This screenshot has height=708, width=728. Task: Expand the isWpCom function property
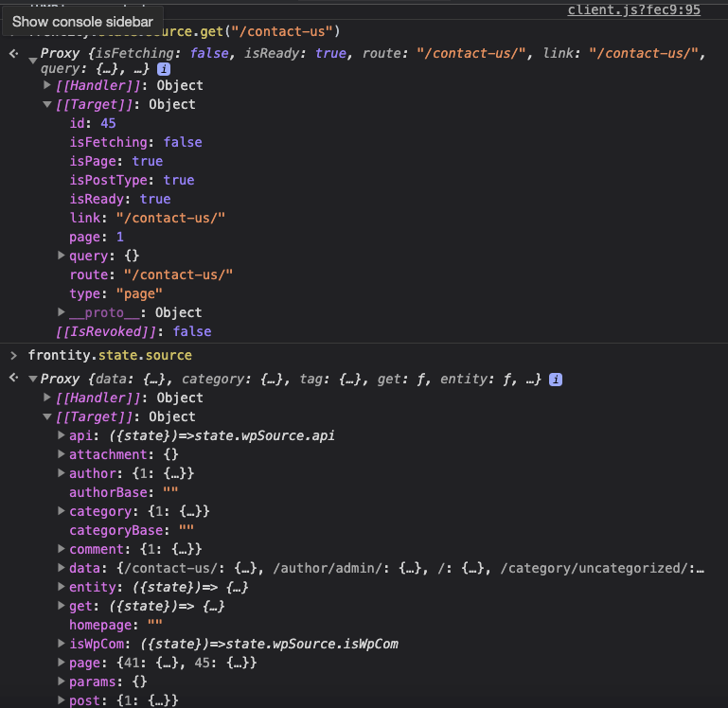click(62, 644)
